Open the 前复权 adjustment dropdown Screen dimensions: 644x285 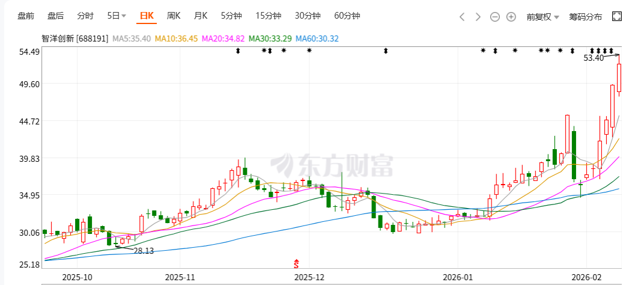(542, 17)
